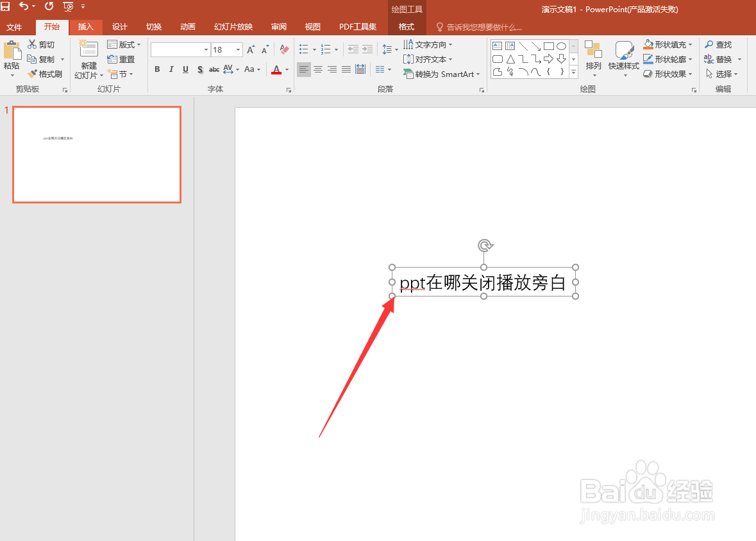Click 形状效果 Shape Effects

(668, 74)
